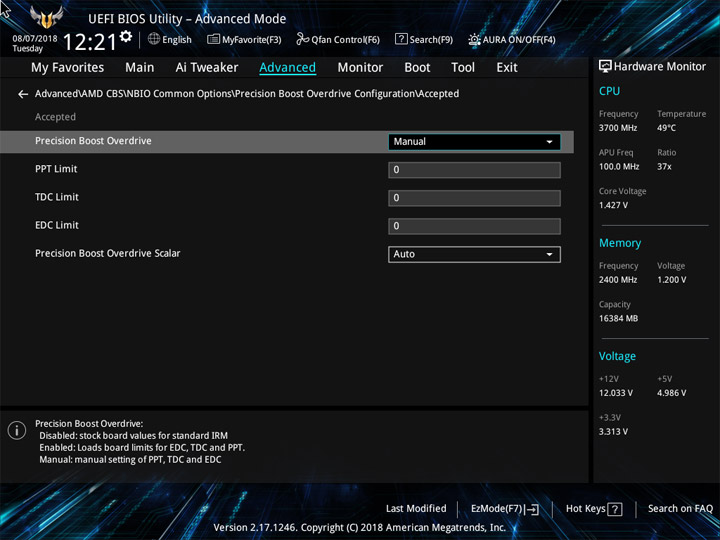Select the TDC Limit label

pyautogui.click(x=57, y=197)
